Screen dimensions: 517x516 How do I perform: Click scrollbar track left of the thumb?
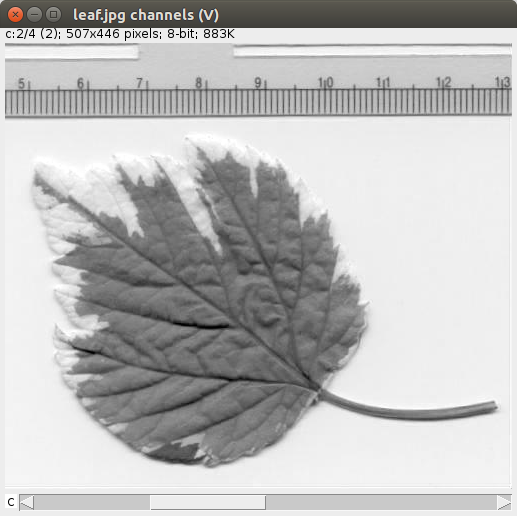(x=92, y=502)
